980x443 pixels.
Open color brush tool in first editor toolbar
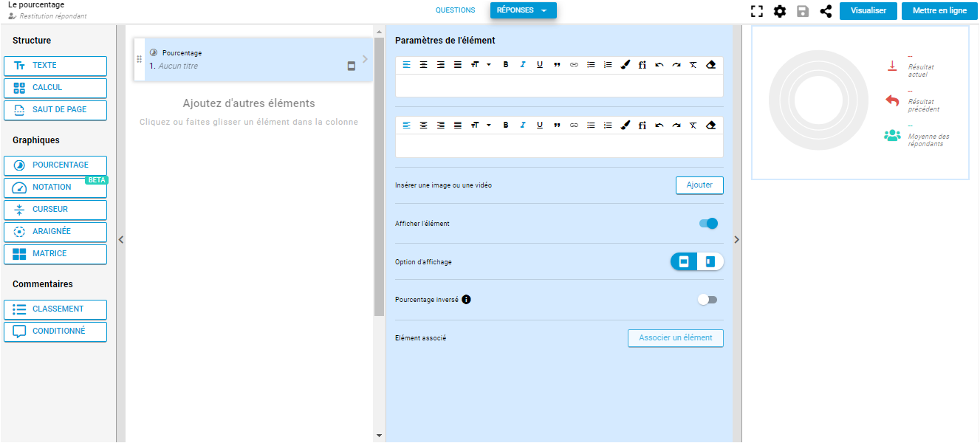click(x=625, y=64)
